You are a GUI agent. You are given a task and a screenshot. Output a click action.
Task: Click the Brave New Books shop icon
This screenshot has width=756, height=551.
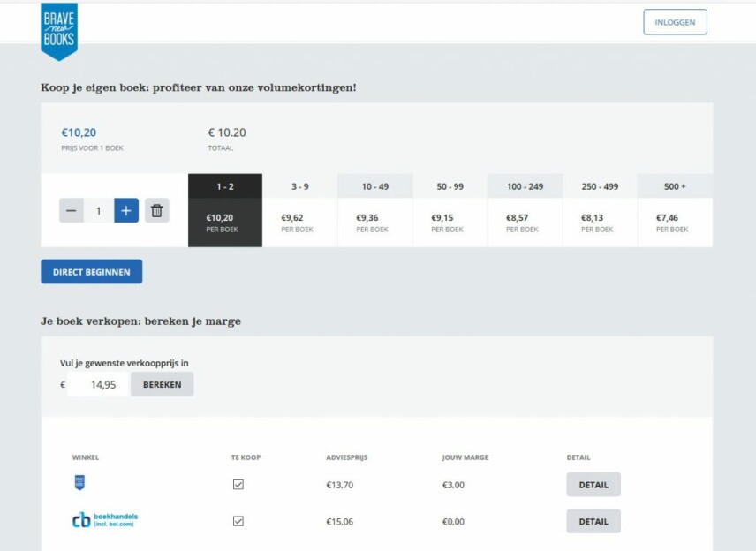(79, 483)
